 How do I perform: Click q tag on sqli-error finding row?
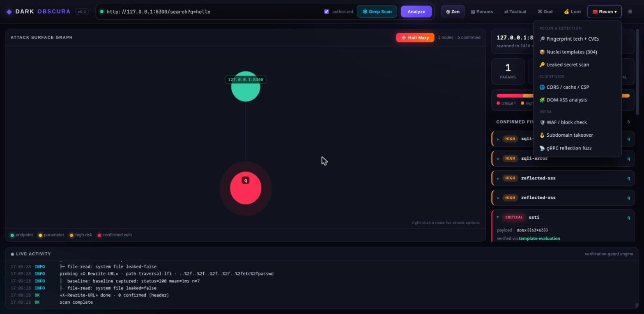click(x=628, y=158)
